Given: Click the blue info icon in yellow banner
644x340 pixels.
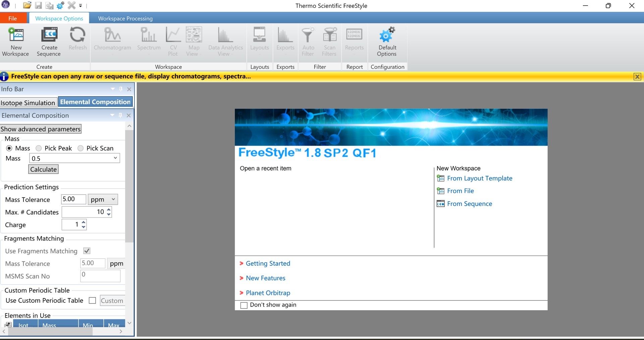Looking at the screenshot, I should pyautogui.click(x=4, y=76).
